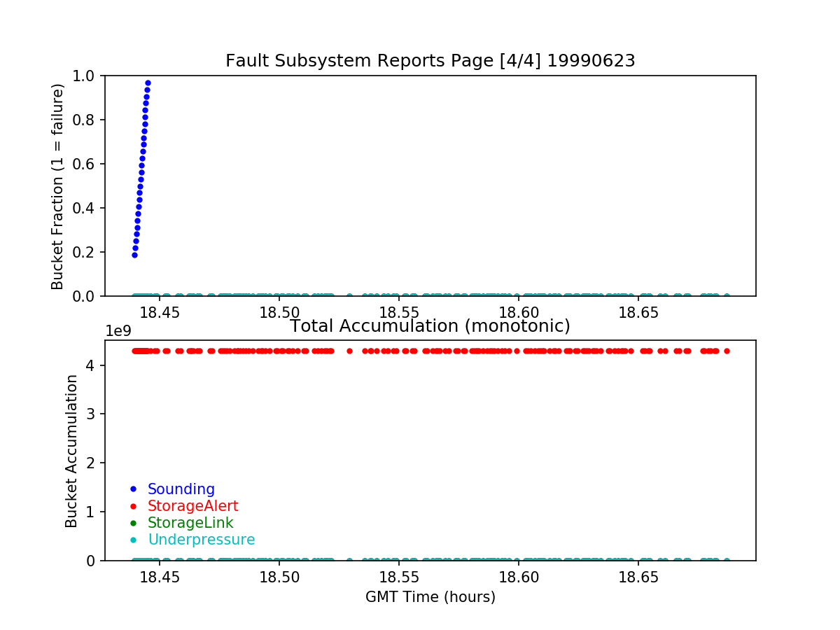This screenshot has height=630, width=840.
Task: Click the 4 tick on lower y-axis
Action: coord(96,365)
